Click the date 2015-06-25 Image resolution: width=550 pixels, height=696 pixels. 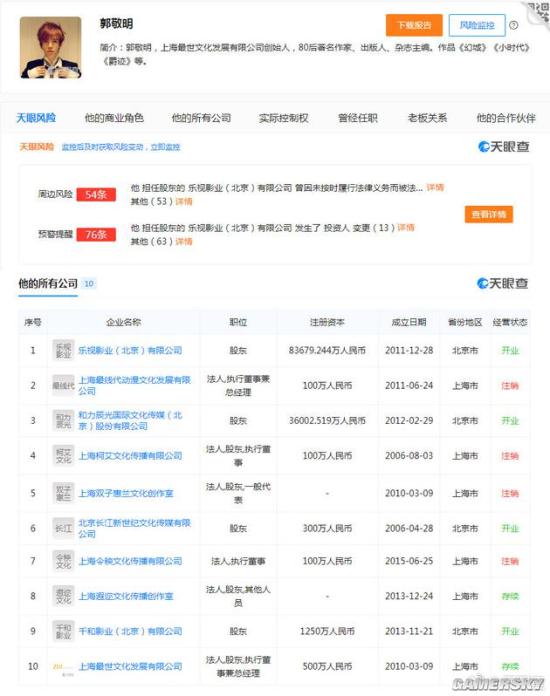point(409,561)
